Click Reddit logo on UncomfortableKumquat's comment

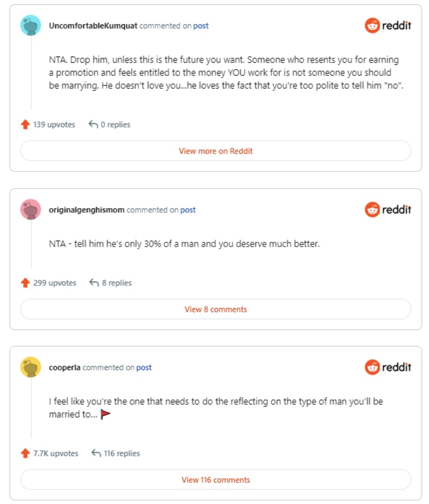388,25
